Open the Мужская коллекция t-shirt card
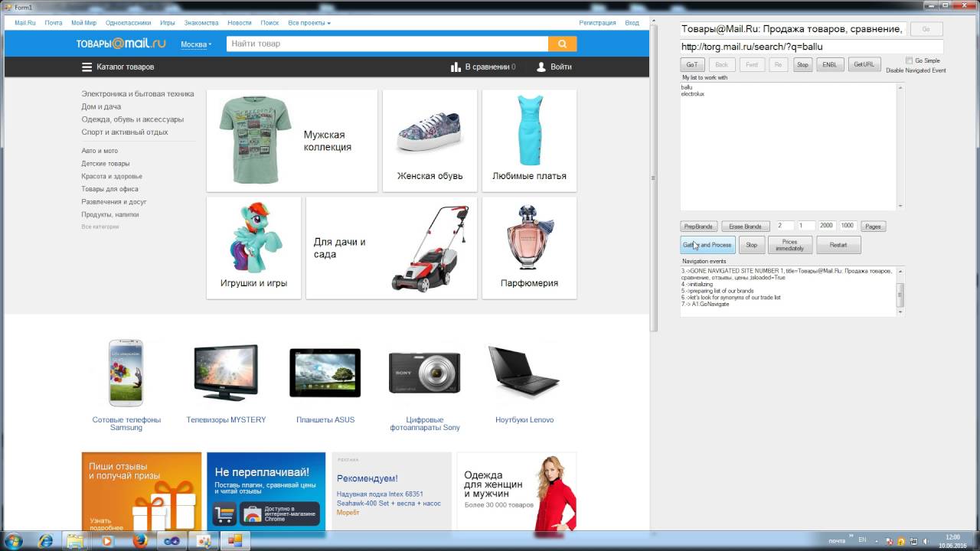 [x=292, y=141]
